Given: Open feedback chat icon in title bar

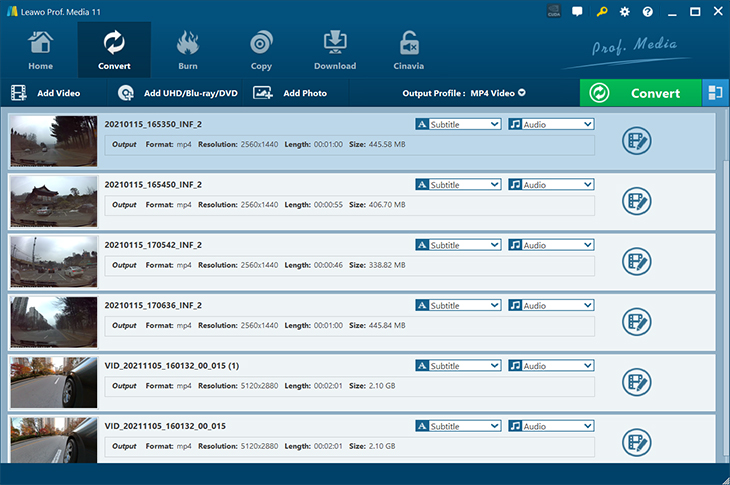Looking at the screenshot, I should (x=577, y=12).
